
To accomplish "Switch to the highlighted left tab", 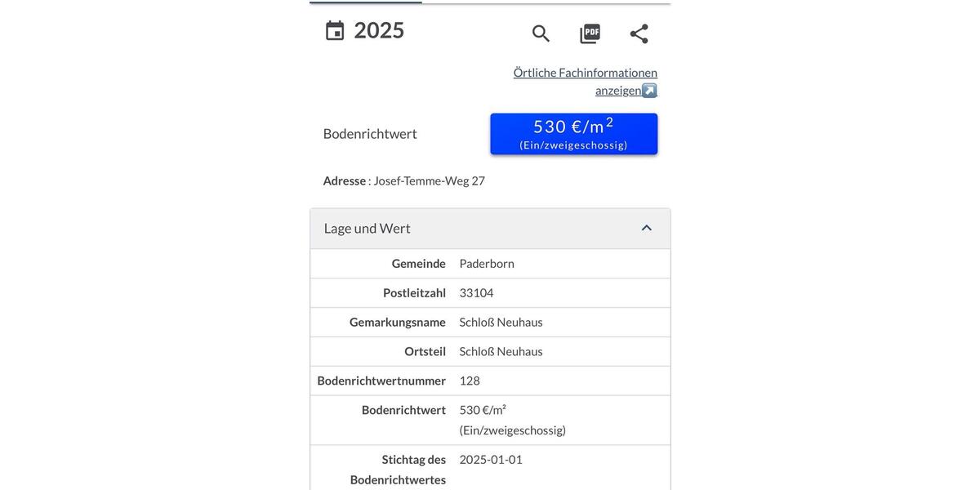I will point(366,2).
